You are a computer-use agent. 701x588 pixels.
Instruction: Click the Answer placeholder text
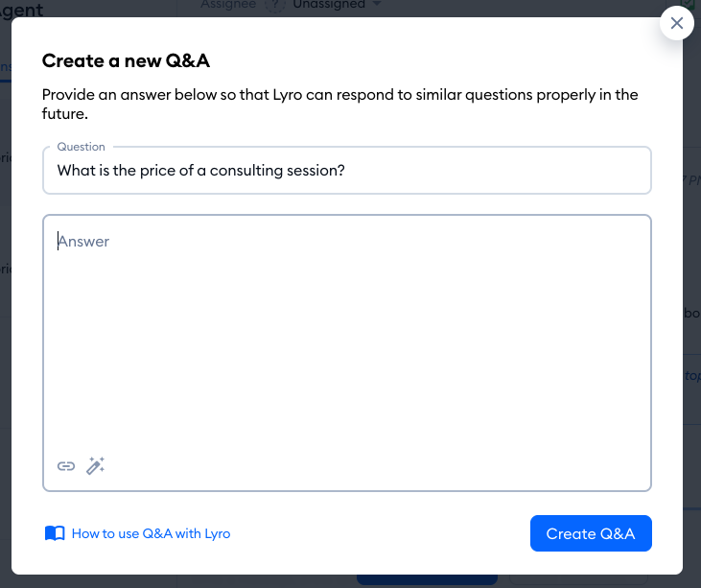tap(84, 242)
